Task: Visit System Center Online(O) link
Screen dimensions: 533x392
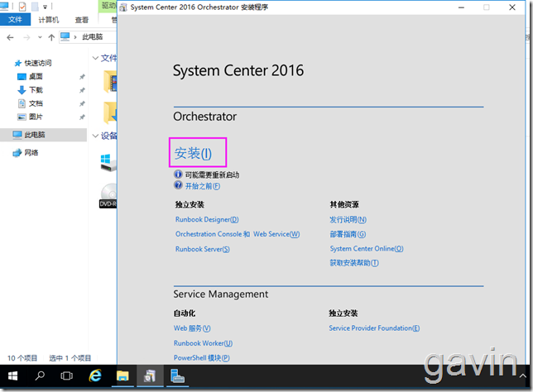Action: pyautogui.click(x=367, y=249)
